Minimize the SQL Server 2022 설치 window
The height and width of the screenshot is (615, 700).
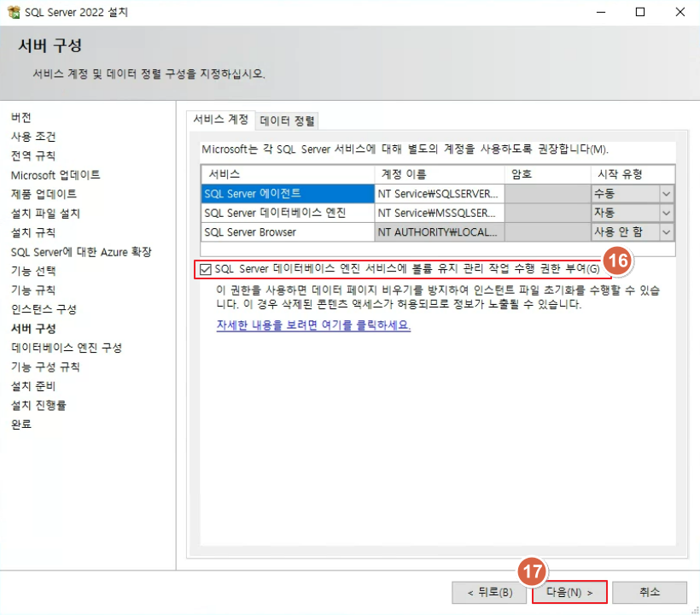(x=601, y=12)
